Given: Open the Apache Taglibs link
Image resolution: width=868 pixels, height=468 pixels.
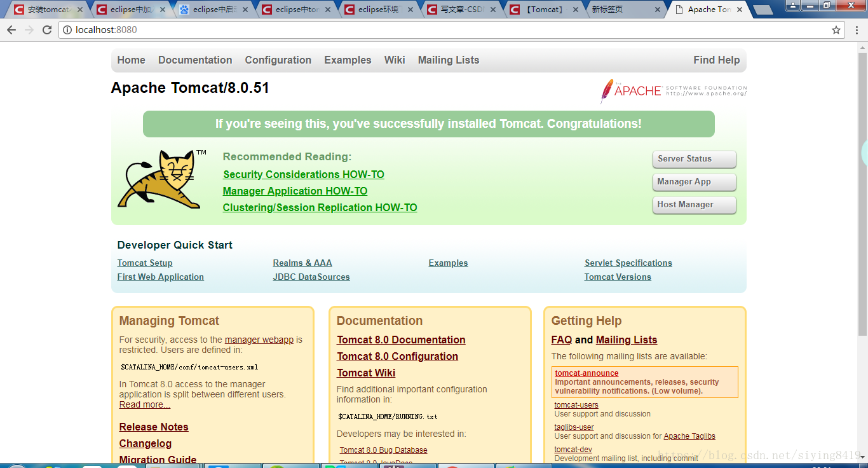Looking at the screenshot, I should [689, 436].
